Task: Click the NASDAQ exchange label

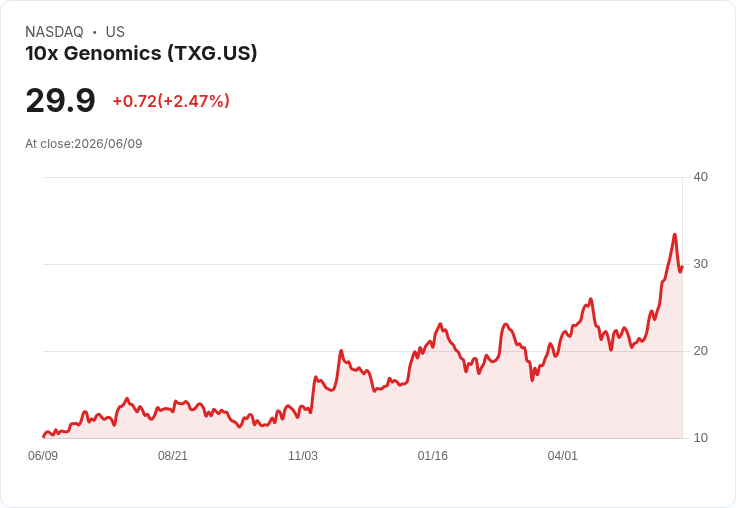Action: click(54, 32)
